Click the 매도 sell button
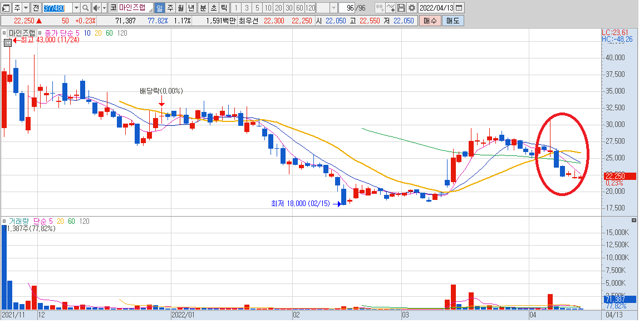 (453, 21)
